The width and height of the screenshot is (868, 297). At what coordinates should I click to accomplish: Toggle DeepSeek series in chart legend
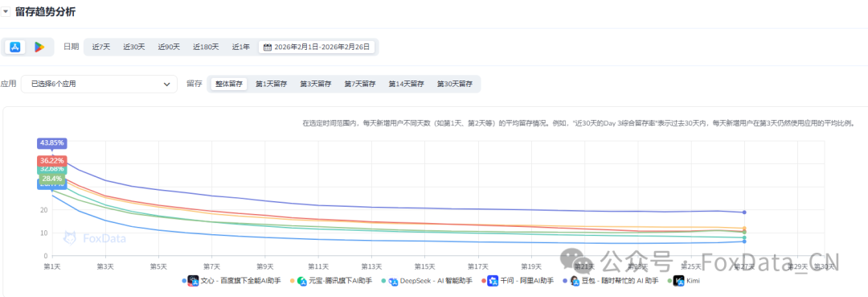[427, 282]
